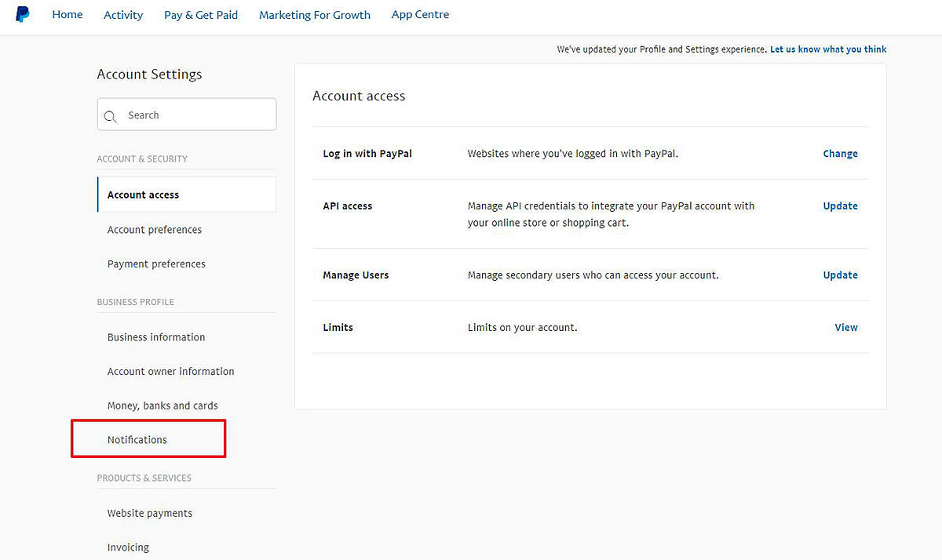Viewport: 942px width, 560px height.
Task: Open Payment preferences settings
Action: point(155,264)
